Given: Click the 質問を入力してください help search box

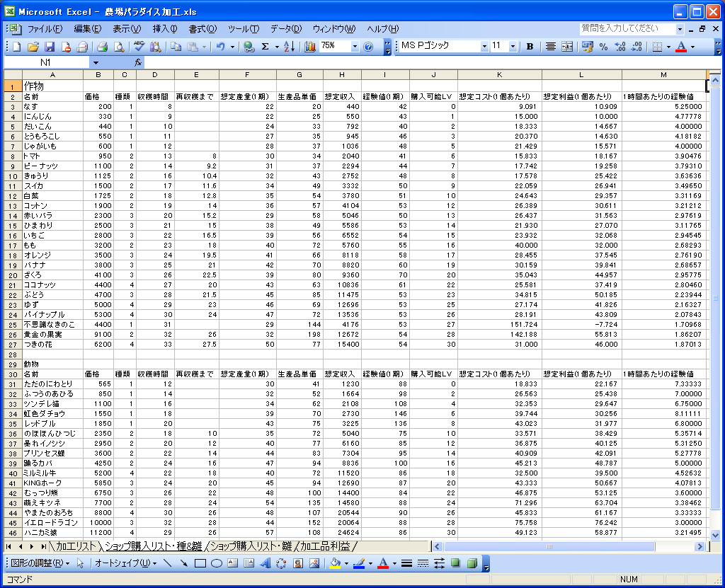Looking at the screenshot, I should tap(627, 29).
